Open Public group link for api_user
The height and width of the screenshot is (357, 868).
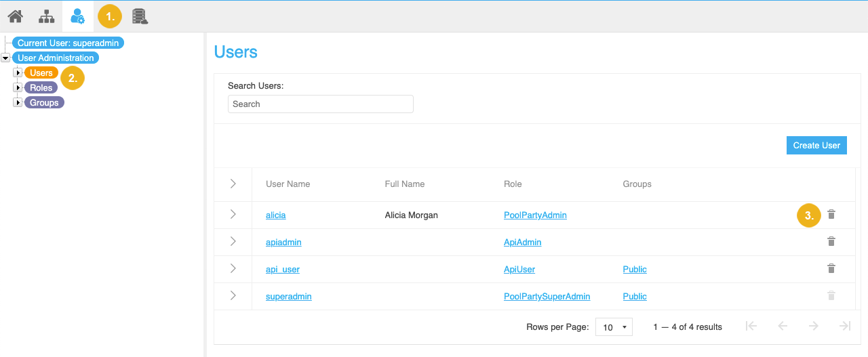click(x=635, y=270)
